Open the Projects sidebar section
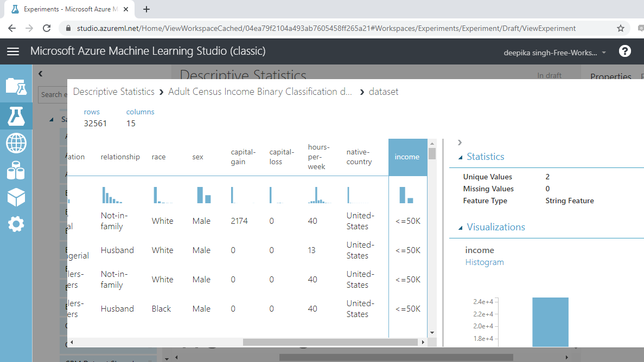 pyautogui.click(x=16, y=87)
